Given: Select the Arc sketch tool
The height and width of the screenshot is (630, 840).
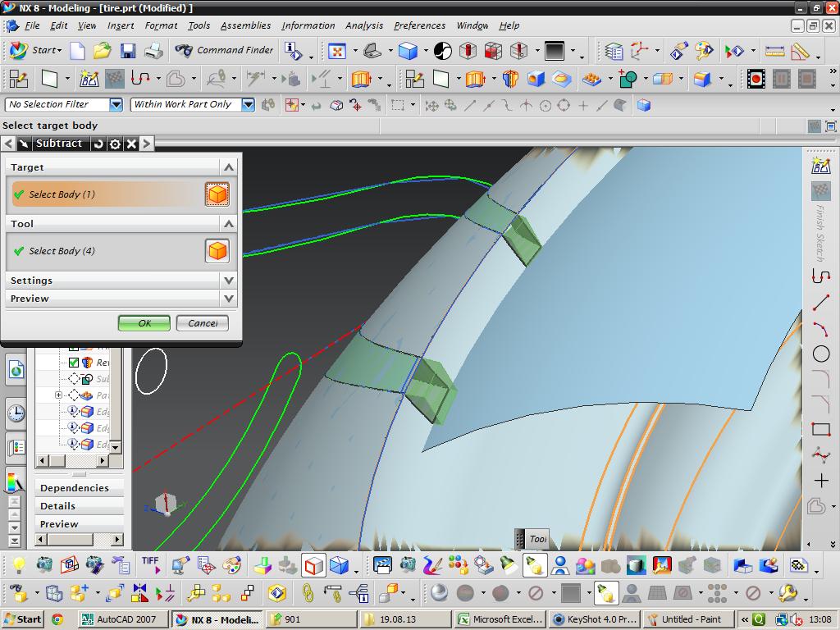Looking at the screenshot, I should tap(820, 328).
